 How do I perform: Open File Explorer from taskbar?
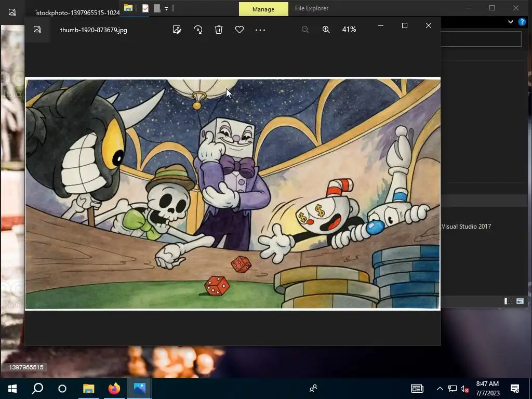pyautogui.click(x=88, y=389)
